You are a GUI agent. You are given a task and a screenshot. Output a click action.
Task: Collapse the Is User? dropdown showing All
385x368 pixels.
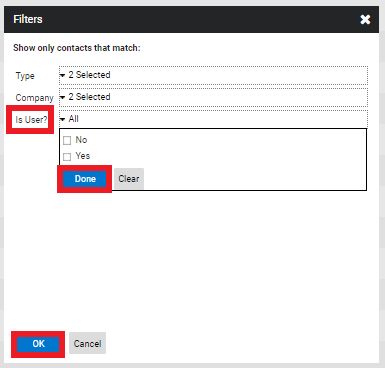[213, 119]
